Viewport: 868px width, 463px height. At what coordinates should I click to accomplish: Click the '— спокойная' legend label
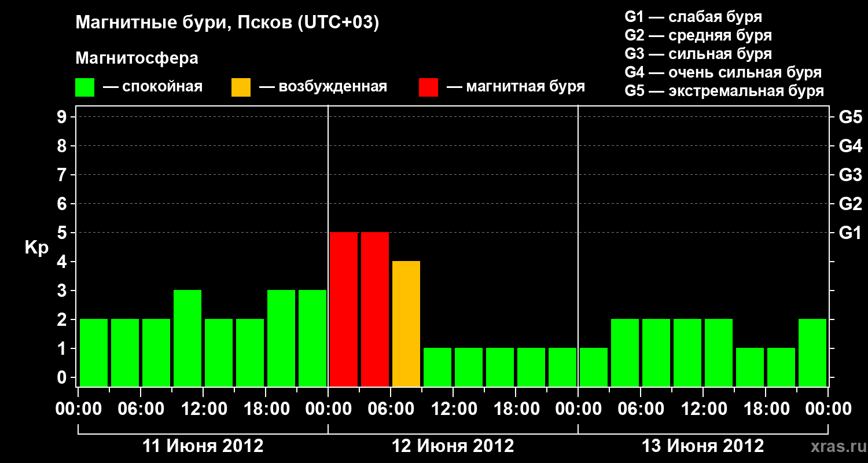(153, 87)
